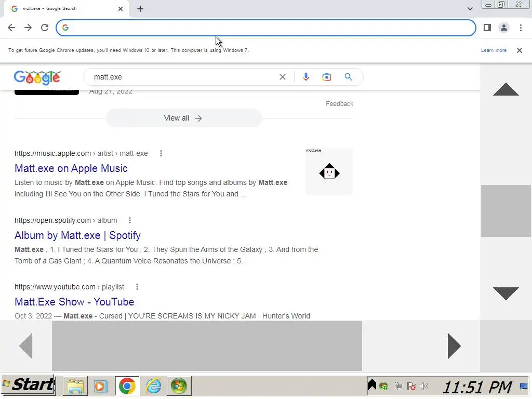Click the vertical scrollbar thumb

coord(506,211)
